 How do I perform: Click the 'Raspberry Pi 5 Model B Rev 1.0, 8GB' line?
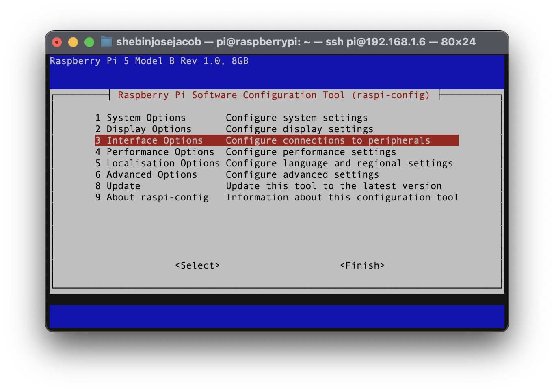[149, 61]
